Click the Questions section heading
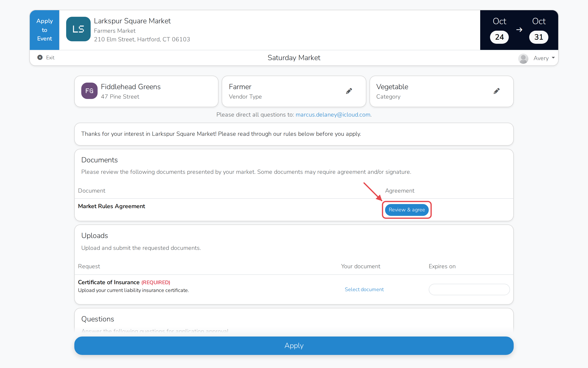 pos(98,319)
